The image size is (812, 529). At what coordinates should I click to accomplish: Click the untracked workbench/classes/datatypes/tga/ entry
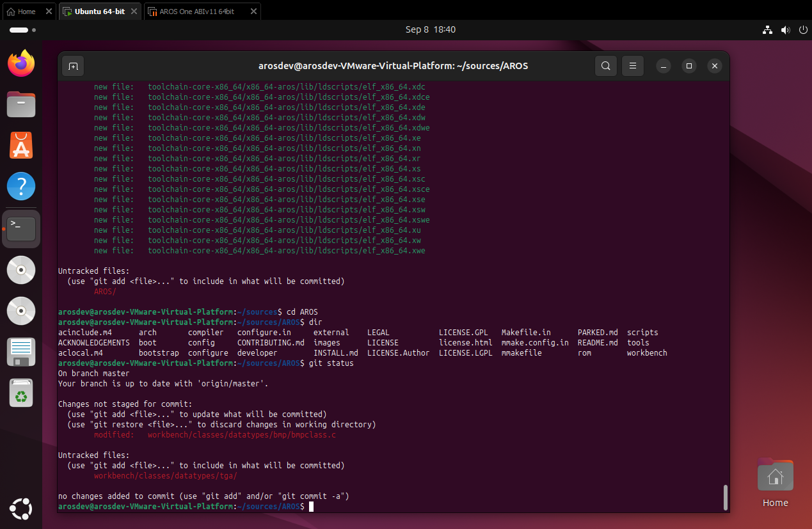[x=165, y=476]
